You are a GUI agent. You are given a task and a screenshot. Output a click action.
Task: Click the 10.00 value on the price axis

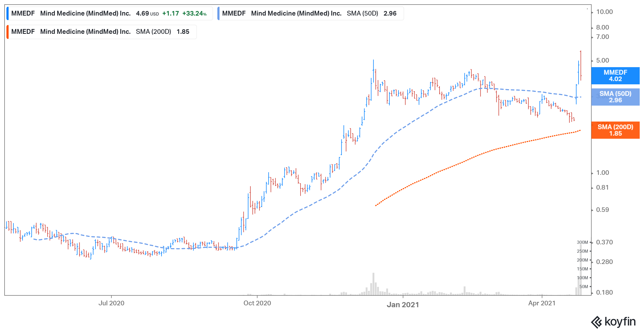pos(605,12)
